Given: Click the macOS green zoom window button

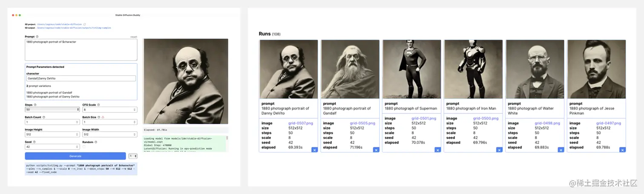Looking at the screenshot, I should click(x=20, y=15).
